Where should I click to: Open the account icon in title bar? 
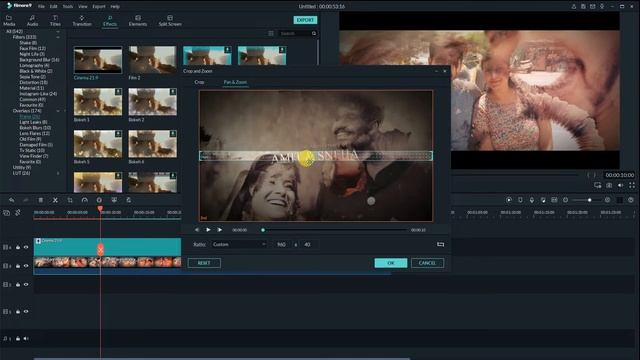[573, 7]
